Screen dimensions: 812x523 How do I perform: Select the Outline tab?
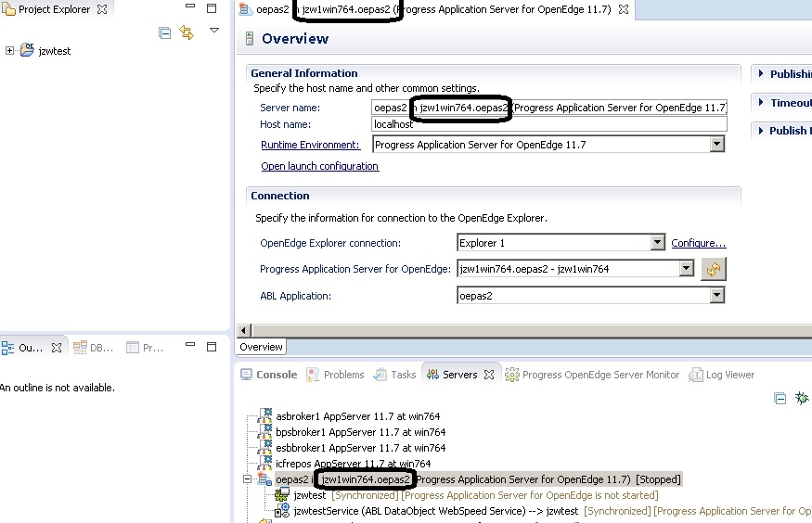[22, 348]
